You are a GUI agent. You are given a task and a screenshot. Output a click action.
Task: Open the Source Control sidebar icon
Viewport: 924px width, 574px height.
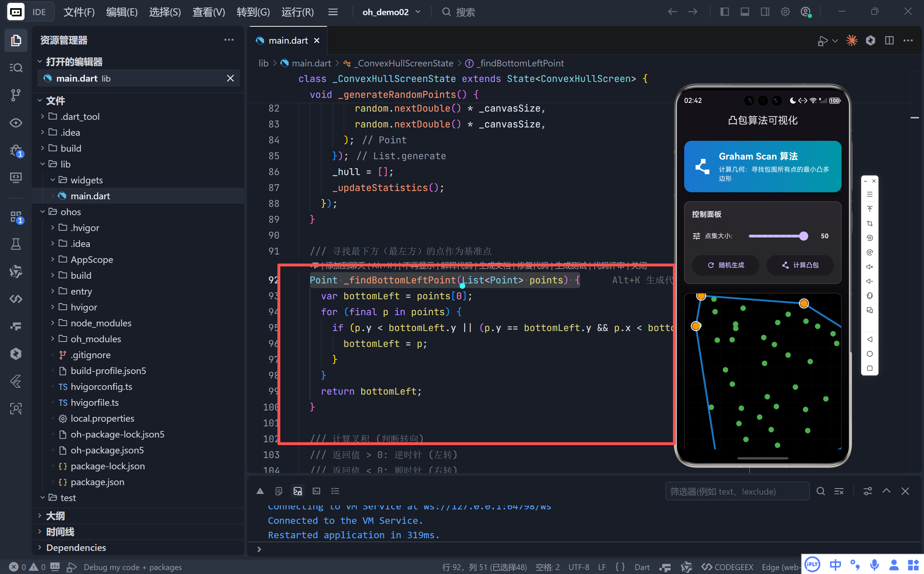pos(16,95)
